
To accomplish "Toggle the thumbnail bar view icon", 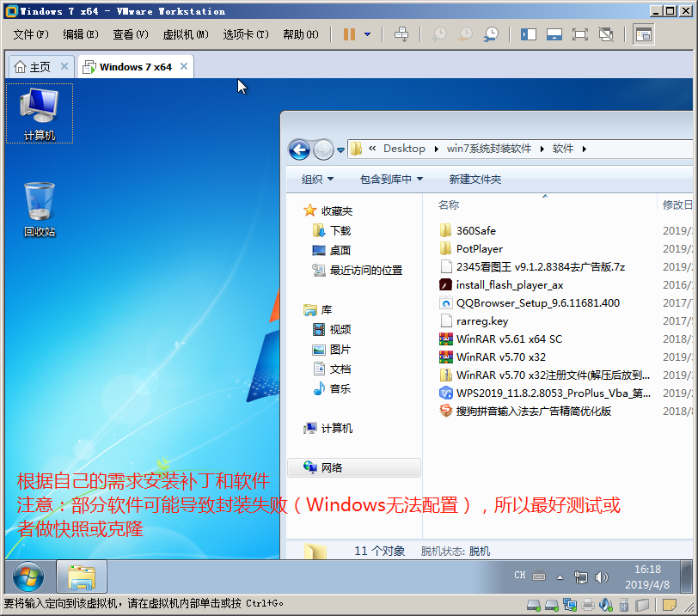I will (554, 34).
